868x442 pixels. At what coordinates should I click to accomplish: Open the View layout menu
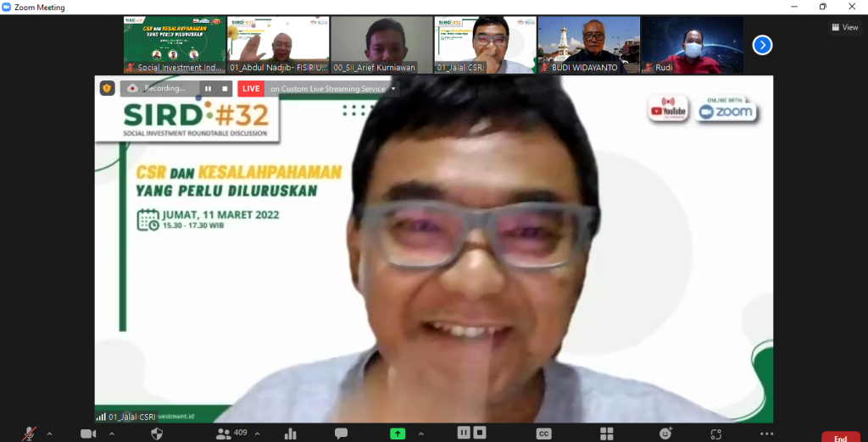click(844, 27)
